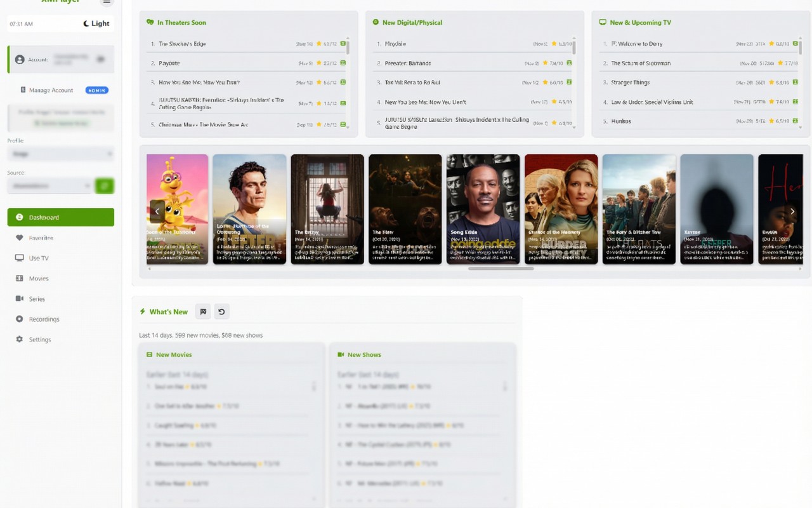Show next posters with the right arrow
This screenshot has height=508, width=812.
tap(792, 211)
